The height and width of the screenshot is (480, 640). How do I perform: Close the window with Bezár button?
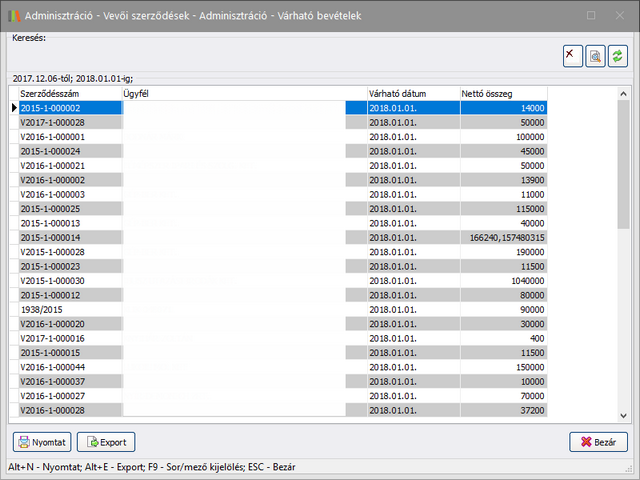coord(597,442)
